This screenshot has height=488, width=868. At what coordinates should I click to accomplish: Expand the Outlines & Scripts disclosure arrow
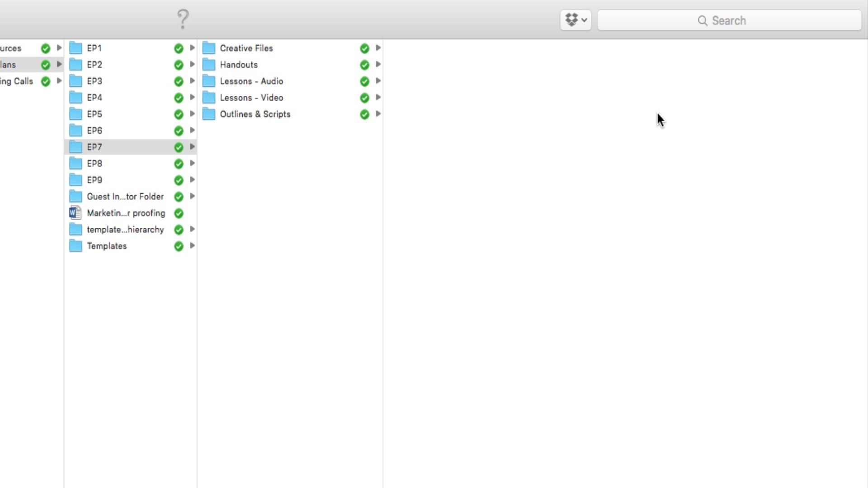point(378,114)
